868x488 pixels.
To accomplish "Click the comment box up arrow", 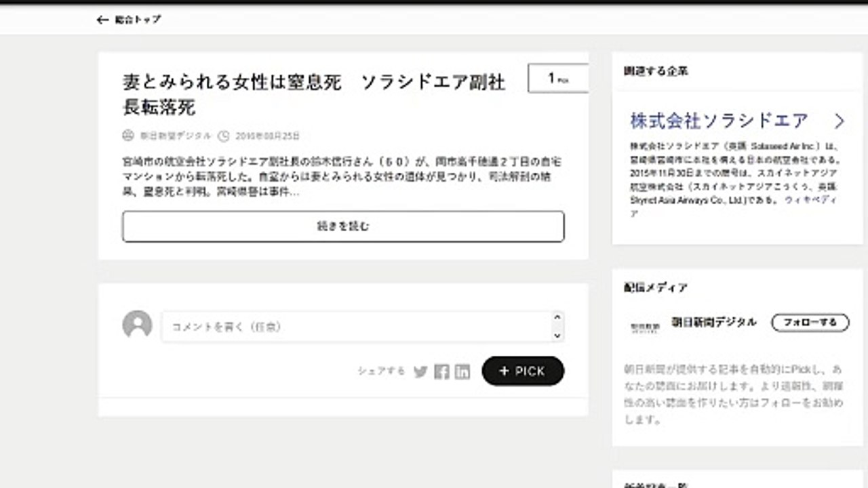I will tap(557, 317).
